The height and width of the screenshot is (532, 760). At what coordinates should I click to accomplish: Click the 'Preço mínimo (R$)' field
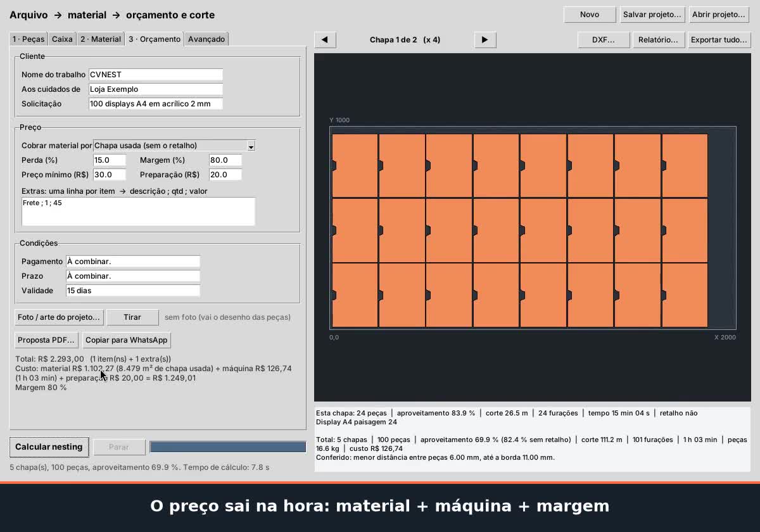(x=110, y=175)
